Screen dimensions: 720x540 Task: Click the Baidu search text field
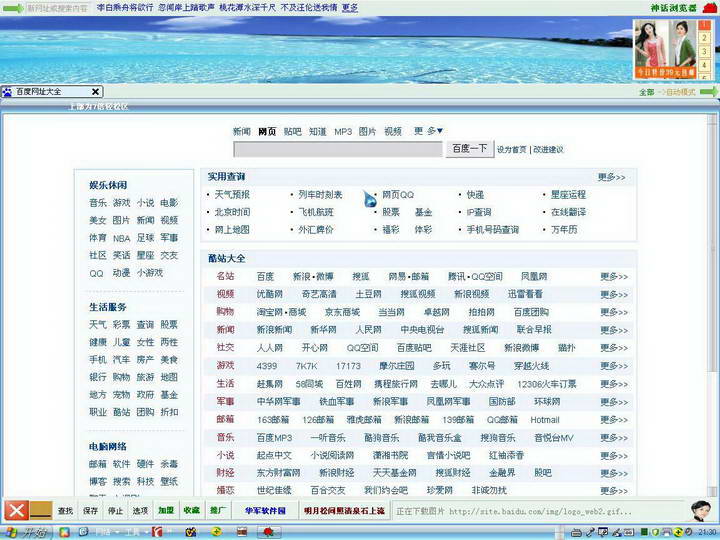pyautogui.click(x=338, y=149)
